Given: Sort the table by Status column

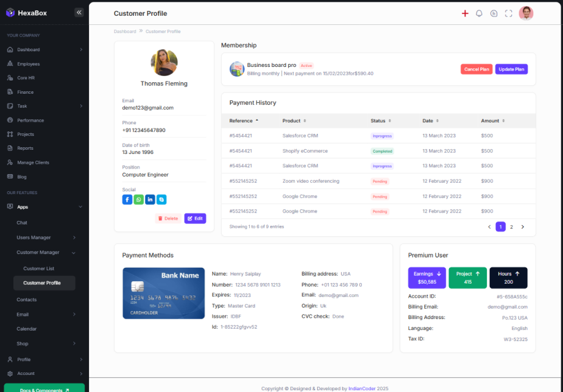Looking at the screenshot, I should 380,121.
